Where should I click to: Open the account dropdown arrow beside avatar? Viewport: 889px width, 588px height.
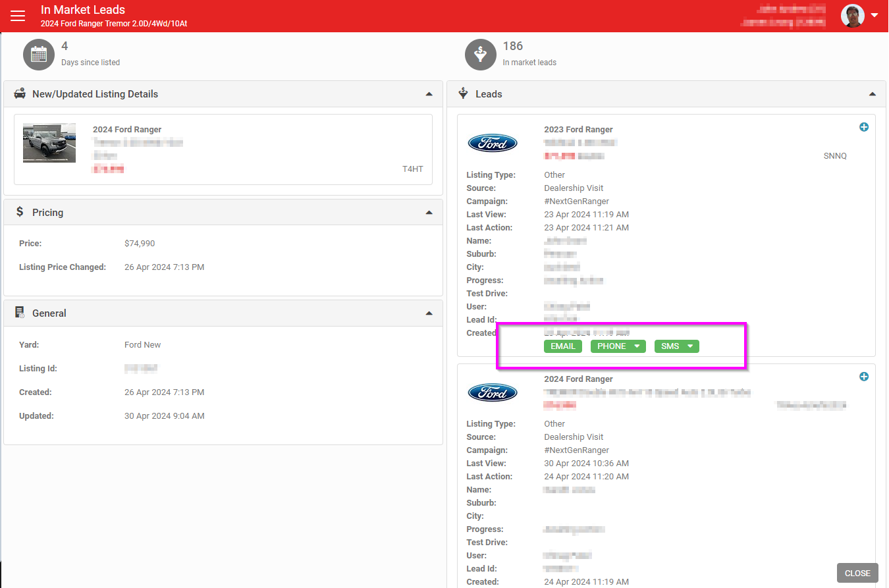875,16
